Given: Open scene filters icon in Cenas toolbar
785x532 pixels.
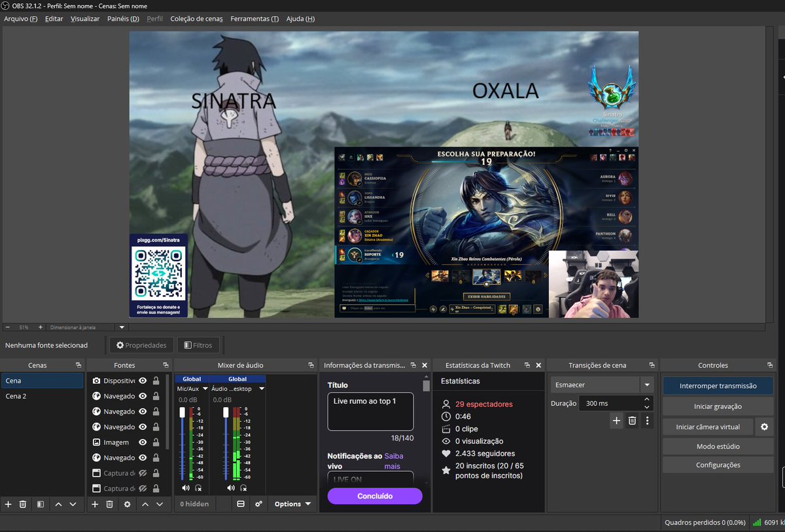Looking at the screenshot, I should (40, 504).
